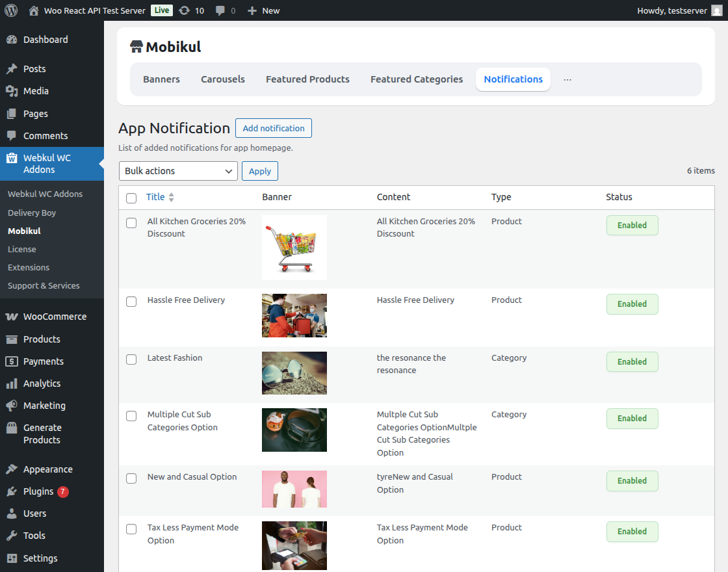This screenshot has width=728, height=572.
Task: Sort the table using the Title column arrows
Action: click(x=172, y=196)
